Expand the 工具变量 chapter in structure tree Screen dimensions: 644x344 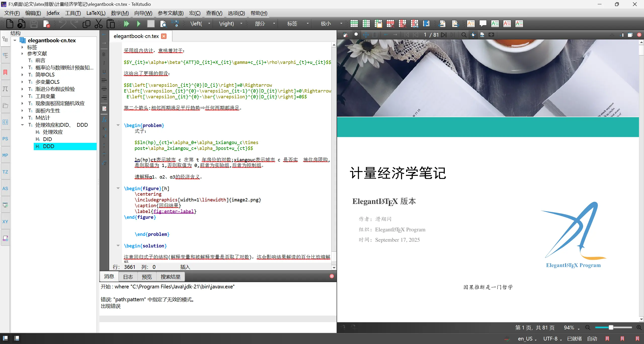(x=22, y=96)
